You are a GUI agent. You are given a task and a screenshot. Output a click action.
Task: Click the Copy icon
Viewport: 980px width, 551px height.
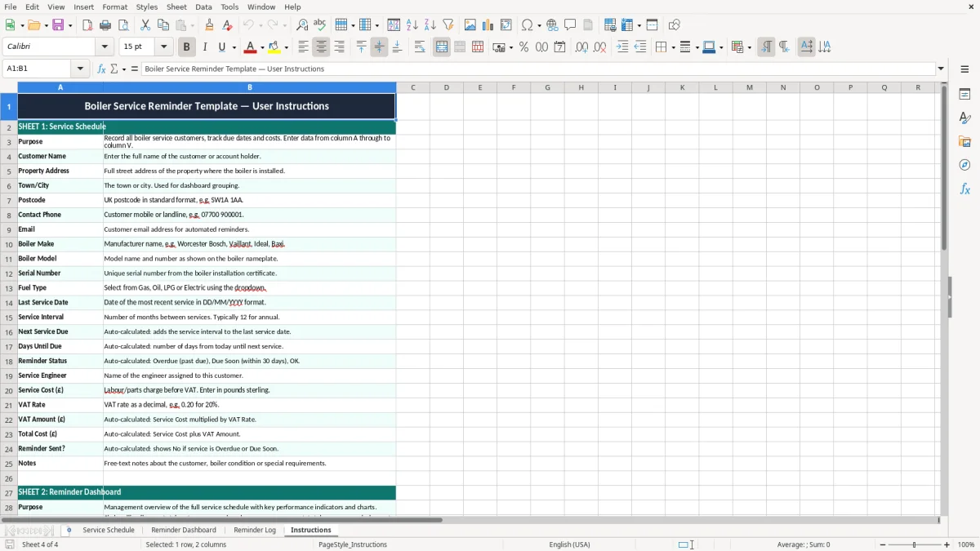click(163, 25)
